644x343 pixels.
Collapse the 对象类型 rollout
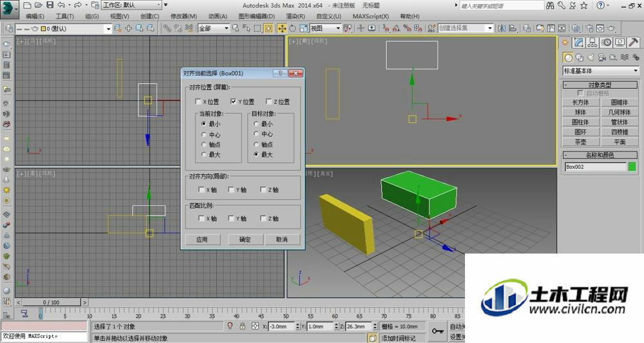click(600, 84)
